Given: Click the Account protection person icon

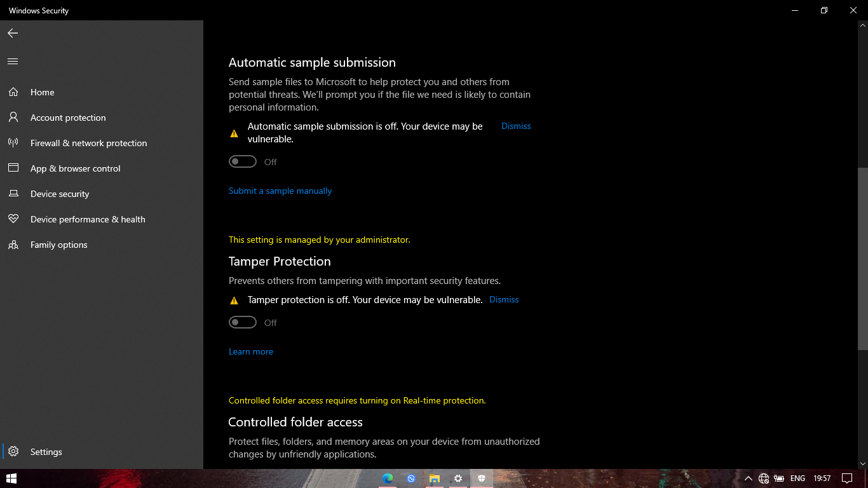Looking at the screenshot, I should click(x=13, y=118).
